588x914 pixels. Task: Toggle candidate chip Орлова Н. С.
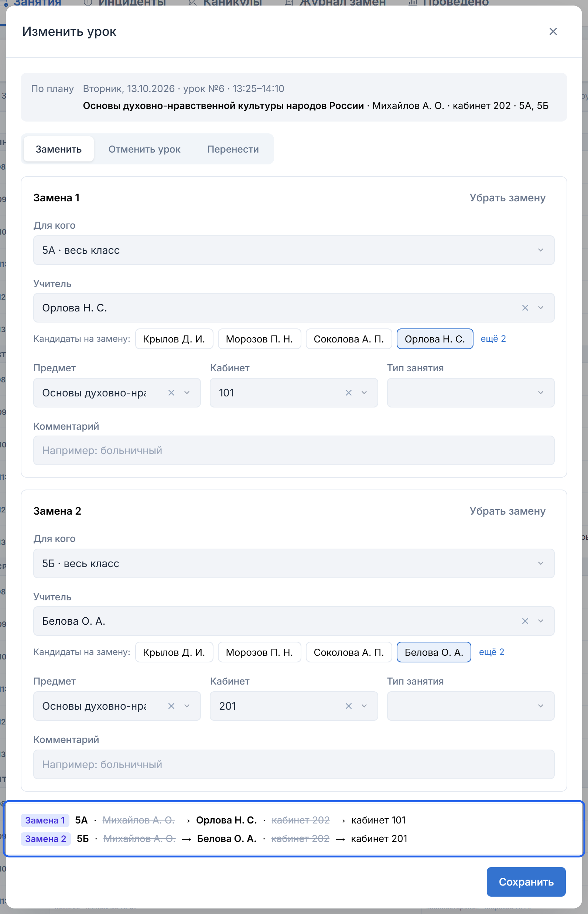pyautogui.click(x=435, y=339)
